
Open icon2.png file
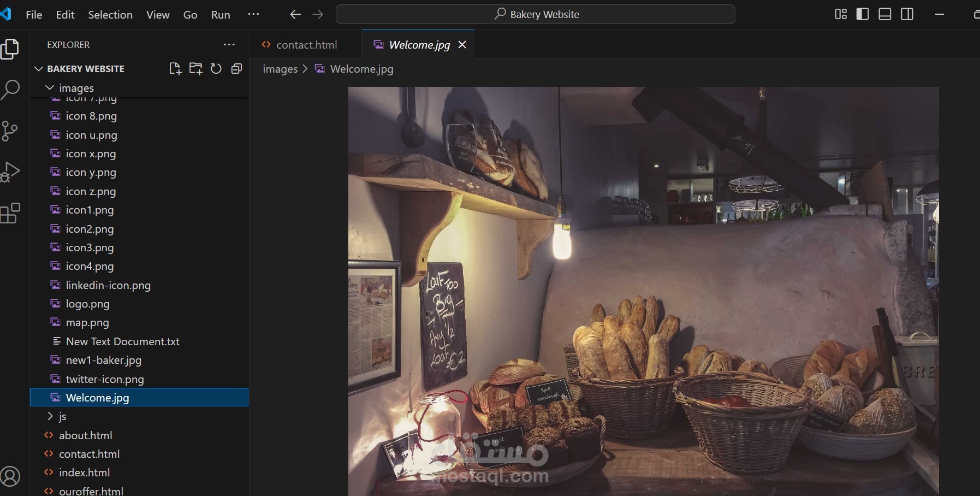(x=139, y=229)
